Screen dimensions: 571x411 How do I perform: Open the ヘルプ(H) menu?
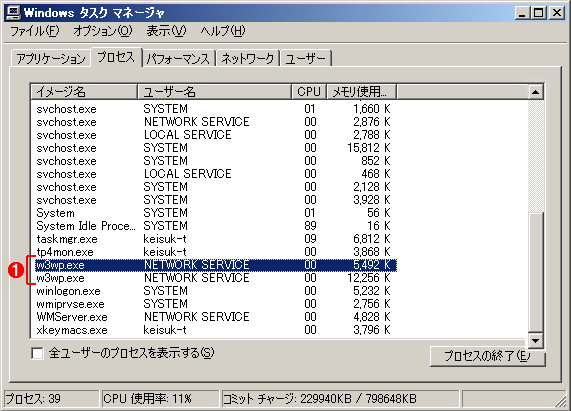pyautogui.click(x=223, y=31)
